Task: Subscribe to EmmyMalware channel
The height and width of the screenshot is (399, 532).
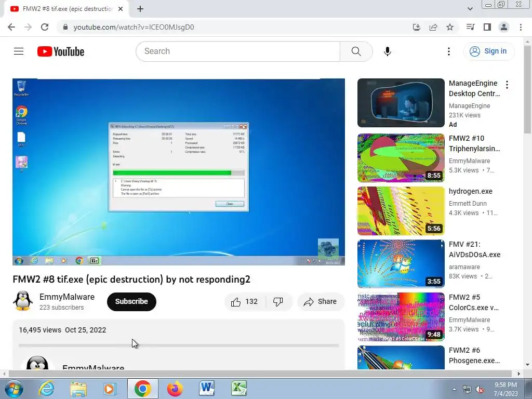Action: [x=131, y=302]
